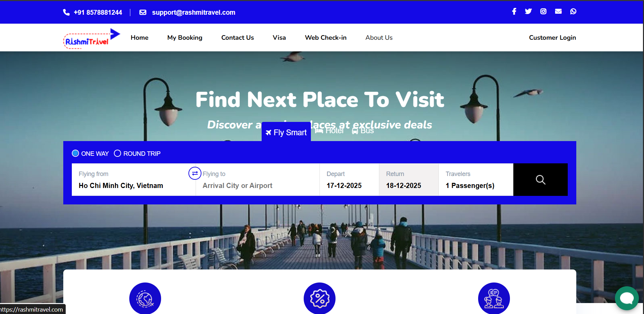Select the ONE WAY radio button
This screenshot has width=644, height=314.
tap(76, 153)
